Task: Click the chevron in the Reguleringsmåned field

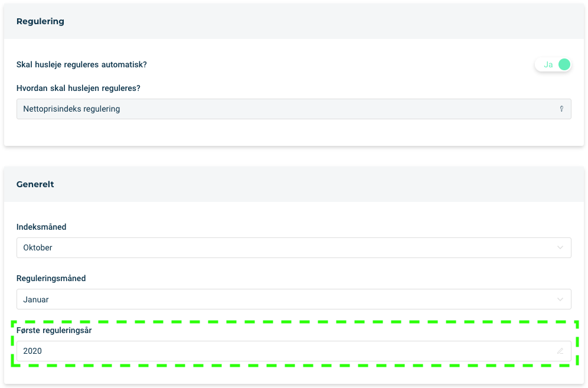Action: click(x=560, y=299)
